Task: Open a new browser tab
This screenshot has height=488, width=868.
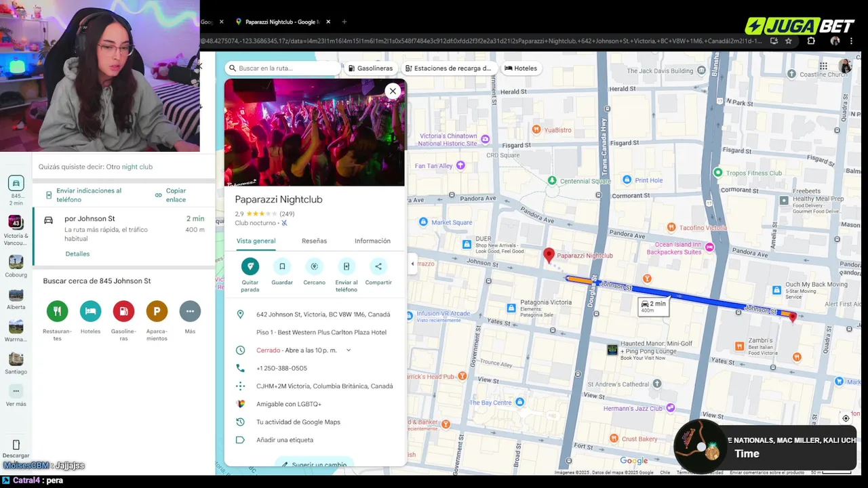Action: pyautogui.click(x=344, y=22)
